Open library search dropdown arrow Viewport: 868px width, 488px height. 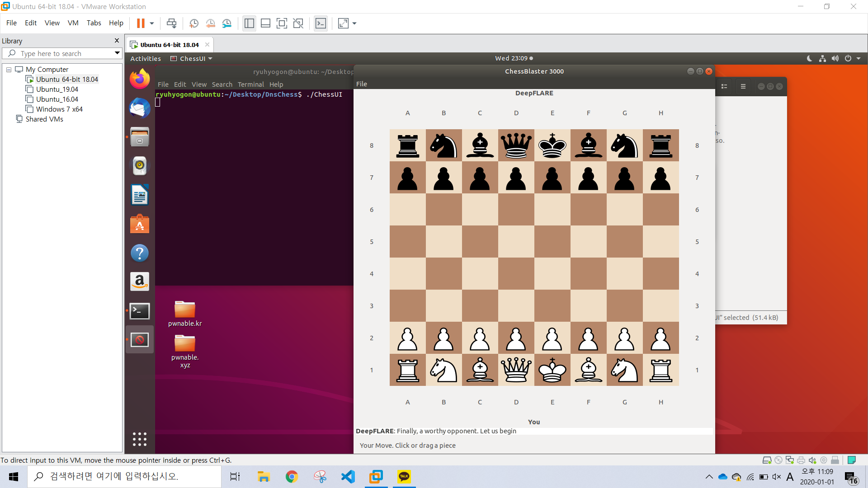pyautogui.click(x=117, y=53)
